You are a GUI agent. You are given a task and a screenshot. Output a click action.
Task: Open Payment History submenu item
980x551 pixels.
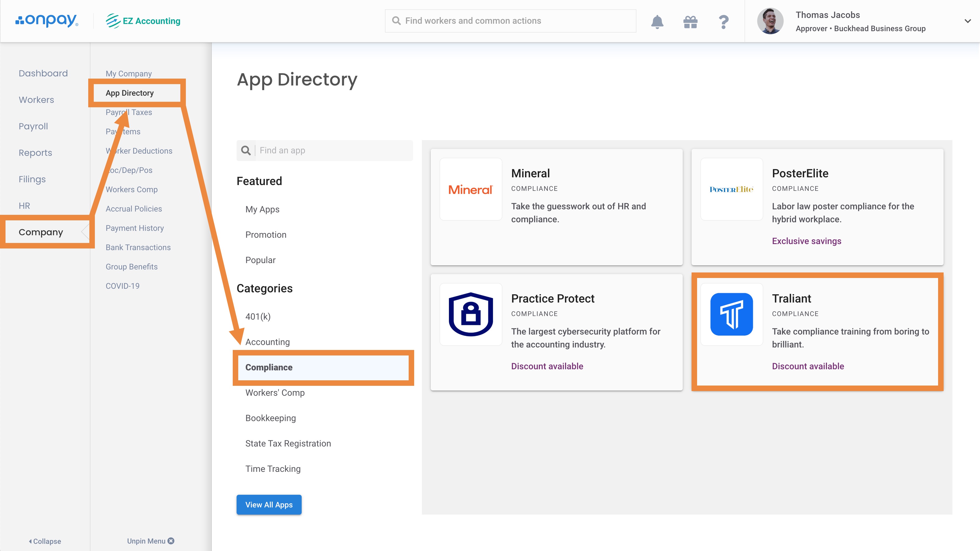pyautogui.click(x=135, y=228)
